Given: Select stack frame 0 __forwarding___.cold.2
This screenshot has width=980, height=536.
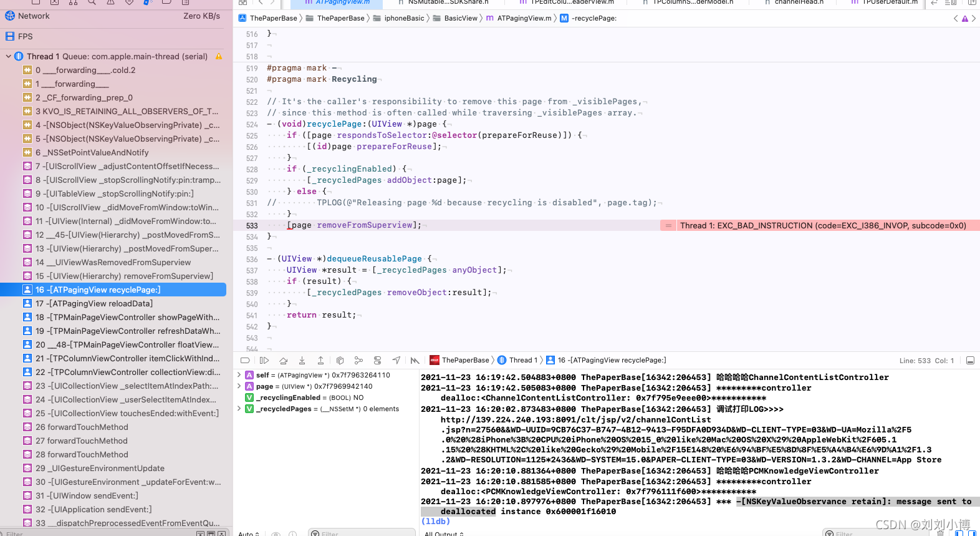Looking at the screenshot, I should [x=113, y=70].
